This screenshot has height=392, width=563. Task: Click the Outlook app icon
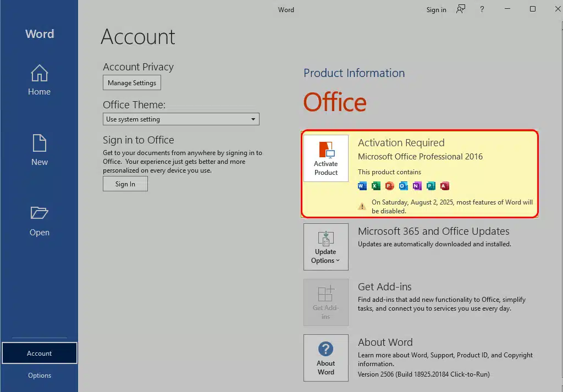tap(403, 186)
